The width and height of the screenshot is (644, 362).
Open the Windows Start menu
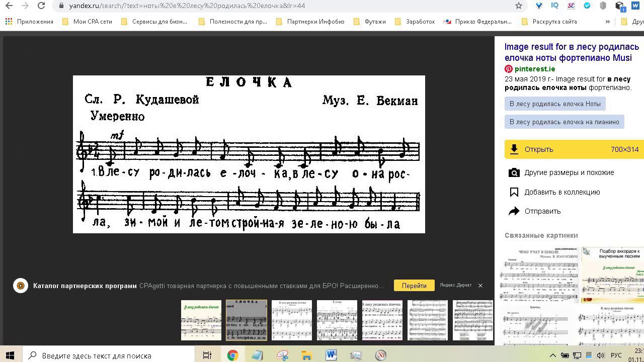[x=10, y=355]
